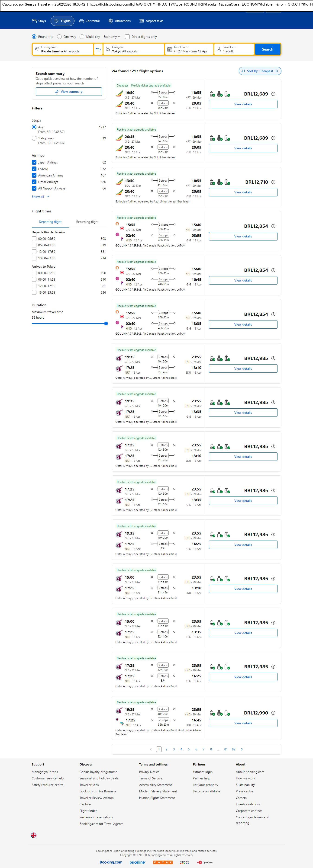The width and height of the screenshot is (313, 868).
Task: Open the Economy cabin class dropdown
Action: click(x=112, y=37)
